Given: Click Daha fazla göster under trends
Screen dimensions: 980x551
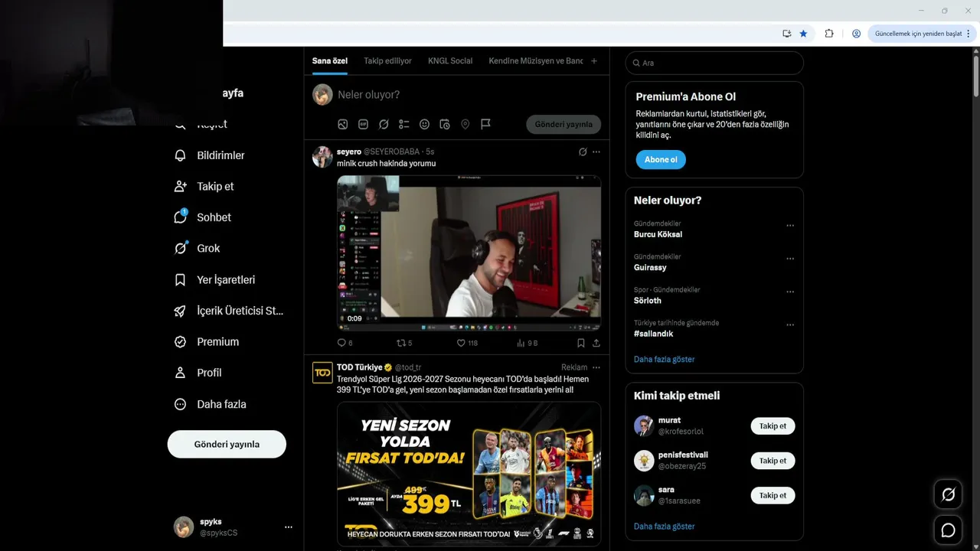Looking at the screenshot, I should (664, 359).
